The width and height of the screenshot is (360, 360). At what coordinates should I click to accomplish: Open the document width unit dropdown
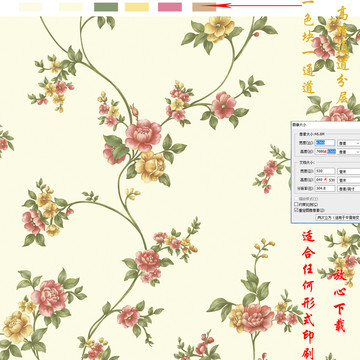pos(349,171)
